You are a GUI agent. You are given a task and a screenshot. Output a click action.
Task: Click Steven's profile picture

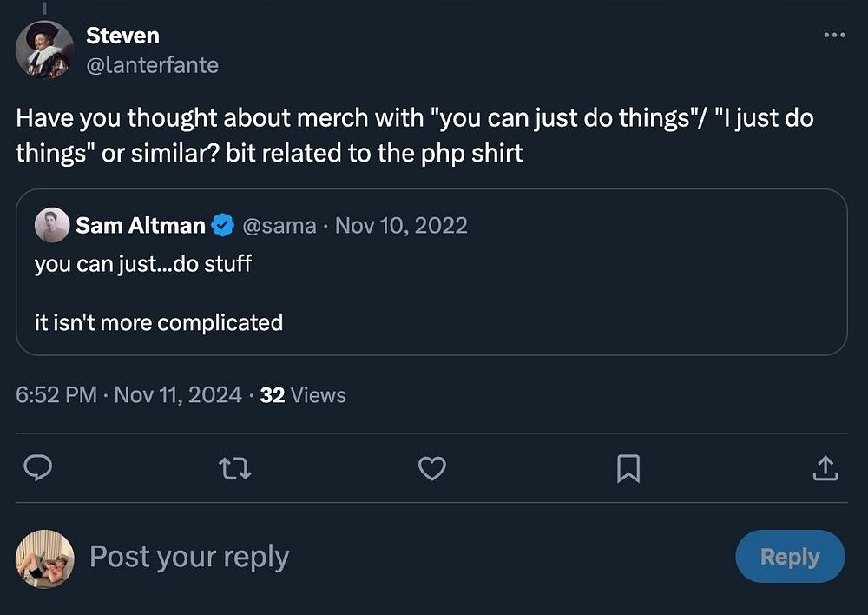44,50
